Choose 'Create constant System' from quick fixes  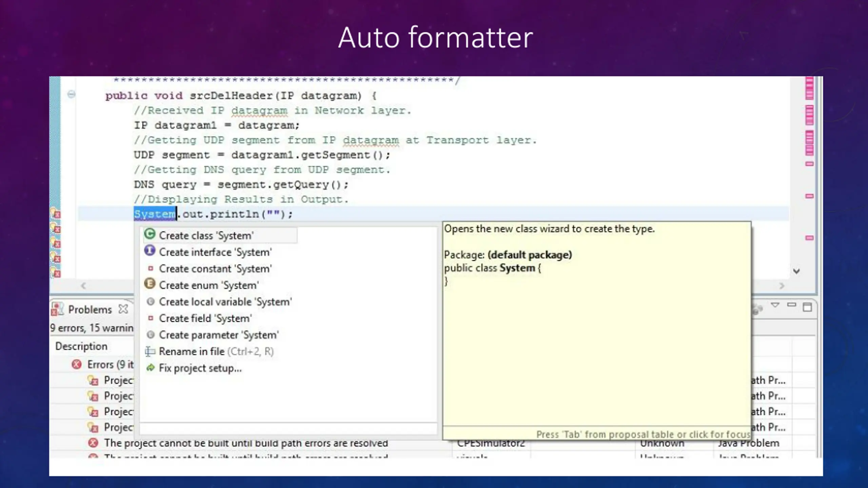click(x=216, y=269)
